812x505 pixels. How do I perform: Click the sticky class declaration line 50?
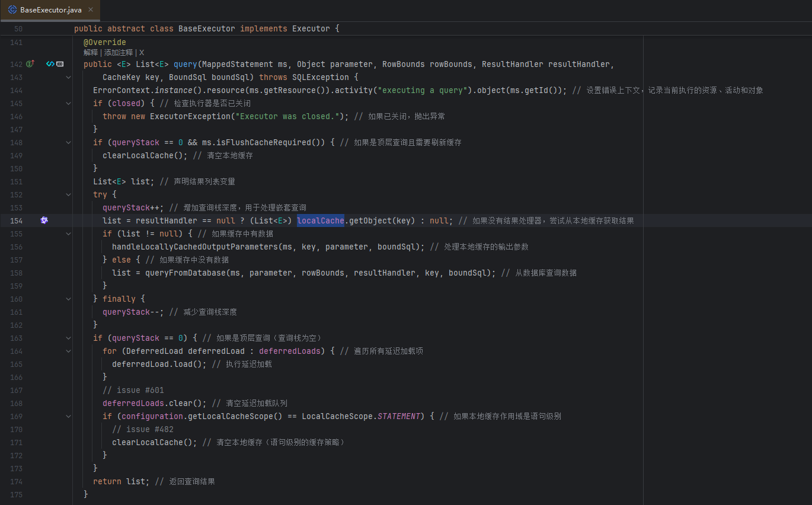pyautogui.click(x=206, y=28)
